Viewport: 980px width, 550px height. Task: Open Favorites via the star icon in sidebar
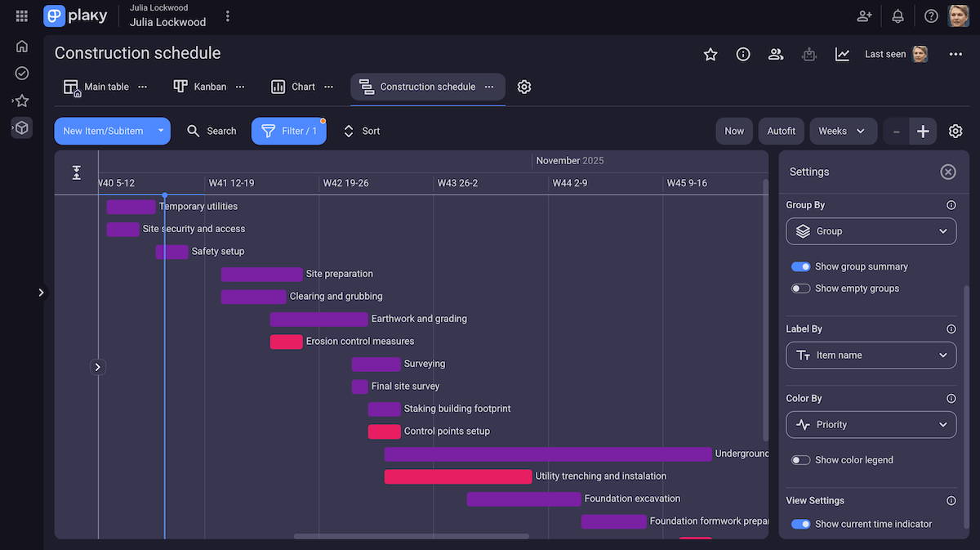pyautogui.click(x=21, y=101)
